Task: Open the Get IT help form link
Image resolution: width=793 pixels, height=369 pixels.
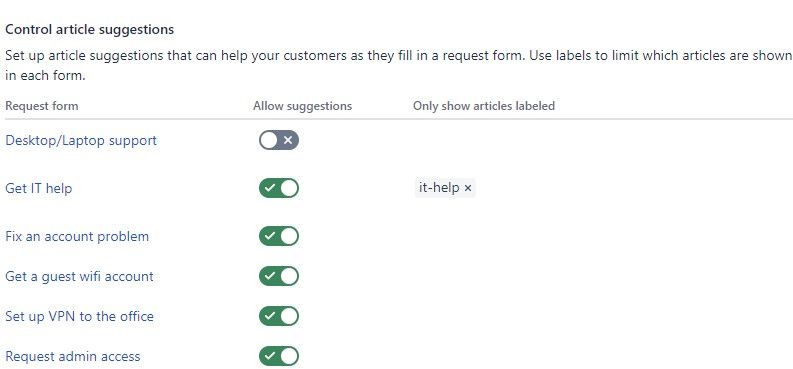Action: click(x=38, y=189)
